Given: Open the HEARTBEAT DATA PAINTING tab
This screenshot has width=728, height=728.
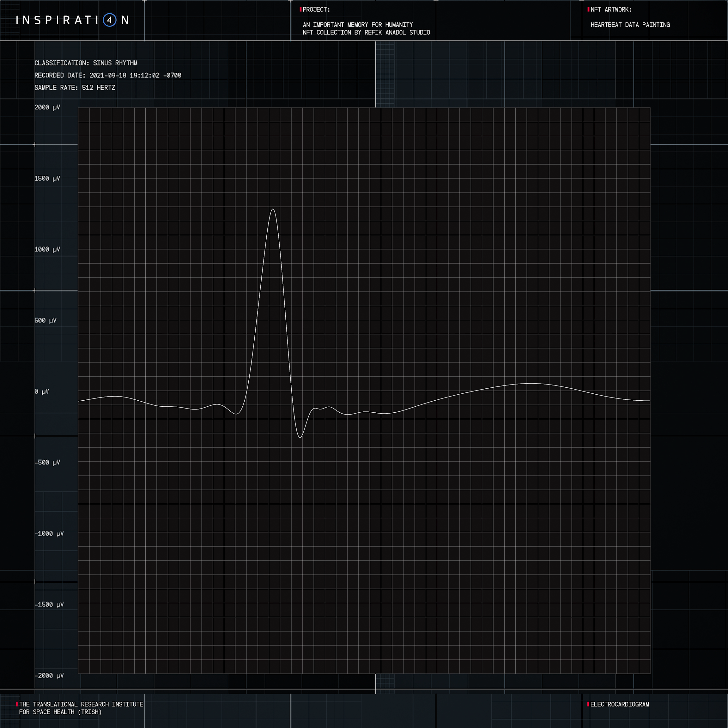Looking at the screenshot, I should [630, 25].
